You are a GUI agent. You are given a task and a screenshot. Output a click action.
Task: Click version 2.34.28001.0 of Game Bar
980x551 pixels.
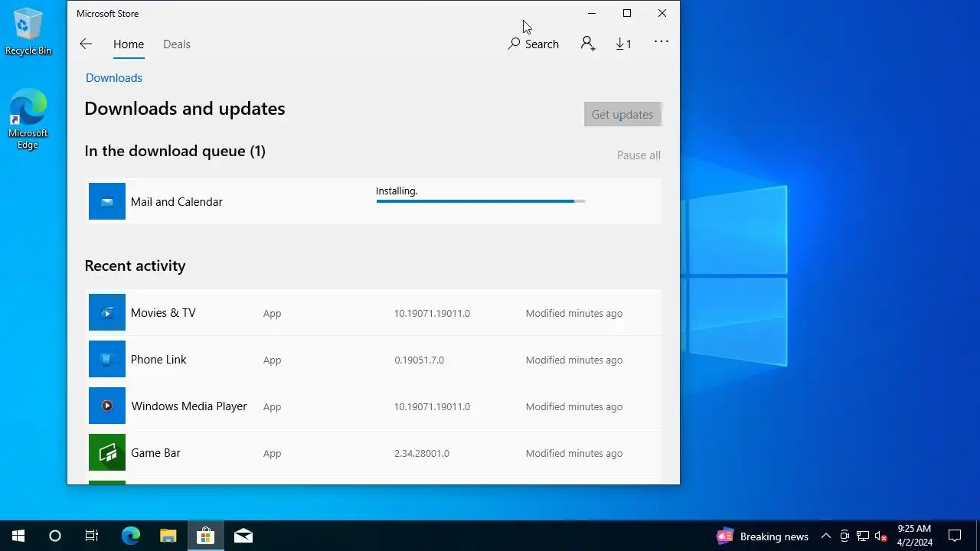[422, 454]
